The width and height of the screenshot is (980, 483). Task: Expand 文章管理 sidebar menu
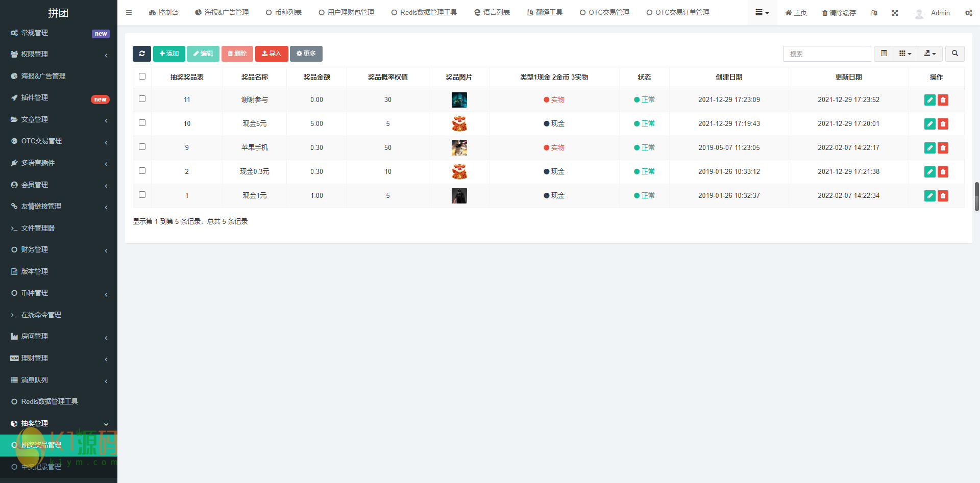[59, 119]
